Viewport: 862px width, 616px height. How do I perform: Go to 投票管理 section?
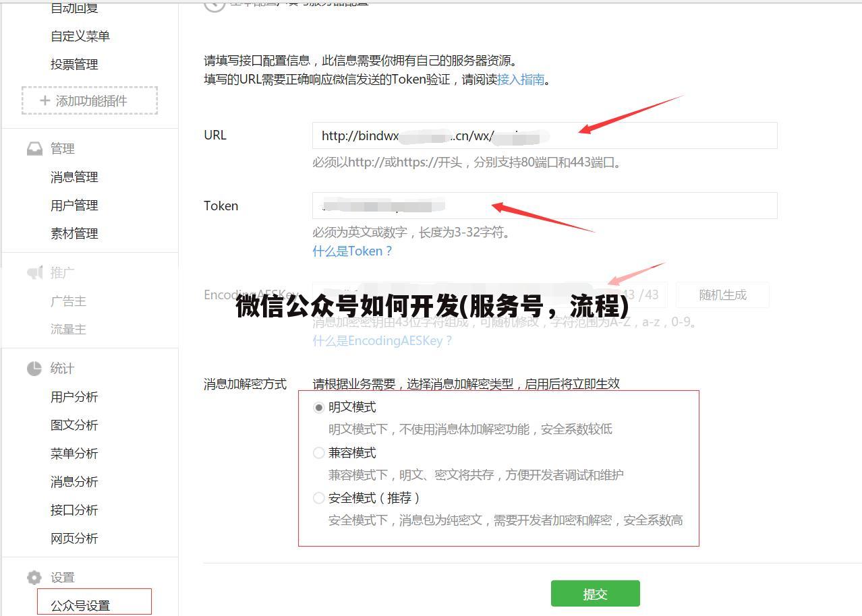[74, 65]
